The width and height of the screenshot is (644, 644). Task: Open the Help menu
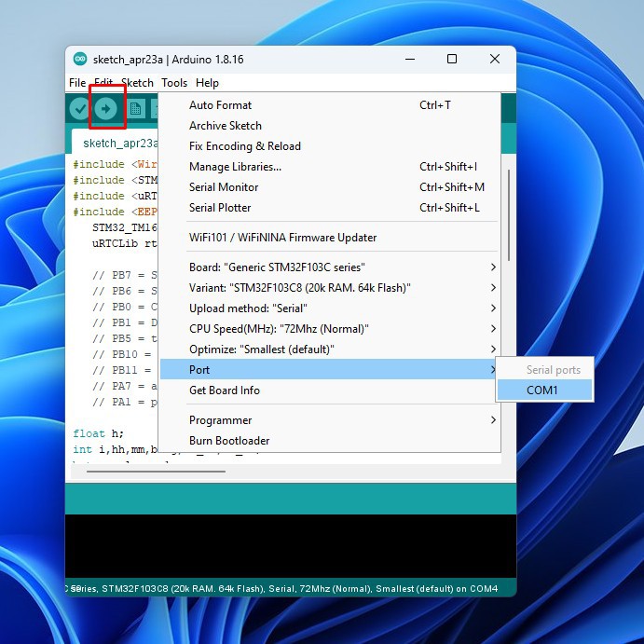(207, 83)
